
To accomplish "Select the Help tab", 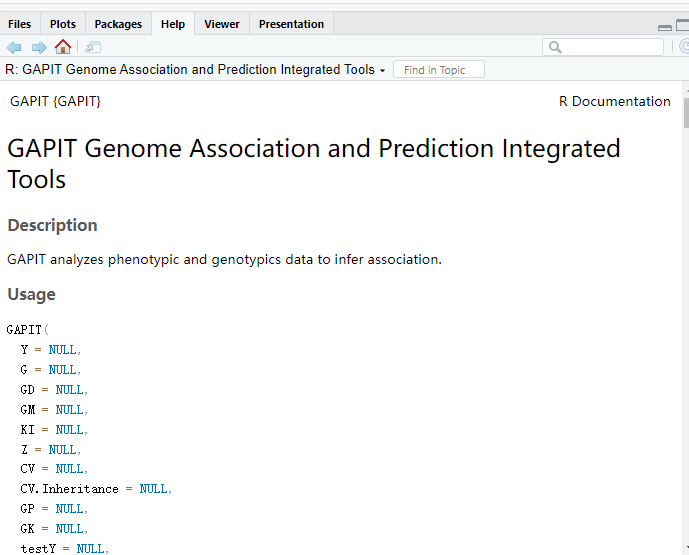I will point(173,24).
